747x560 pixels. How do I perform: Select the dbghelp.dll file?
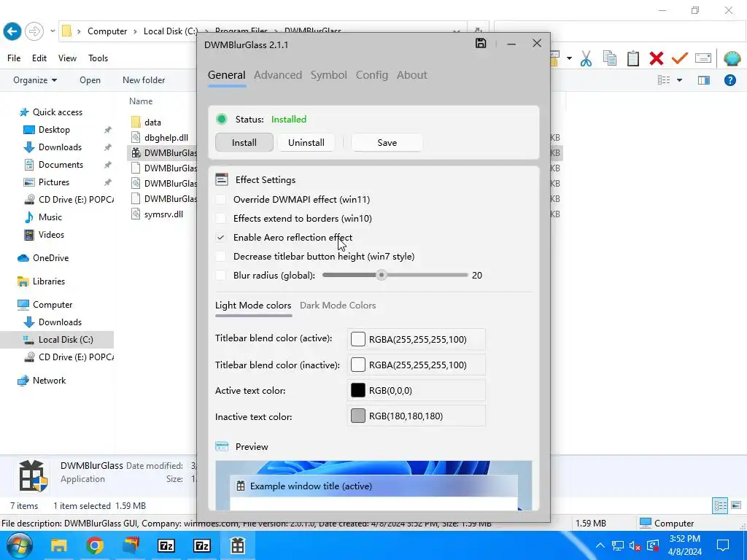[x=166, y=138]
